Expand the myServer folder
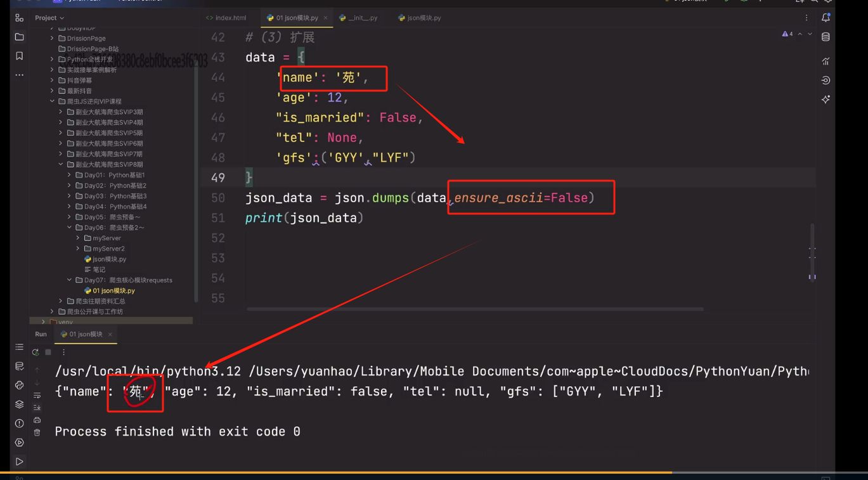Image resolution: width=868 pixels, height=480 pixels. pyautogui.click(x=78, y=238)
